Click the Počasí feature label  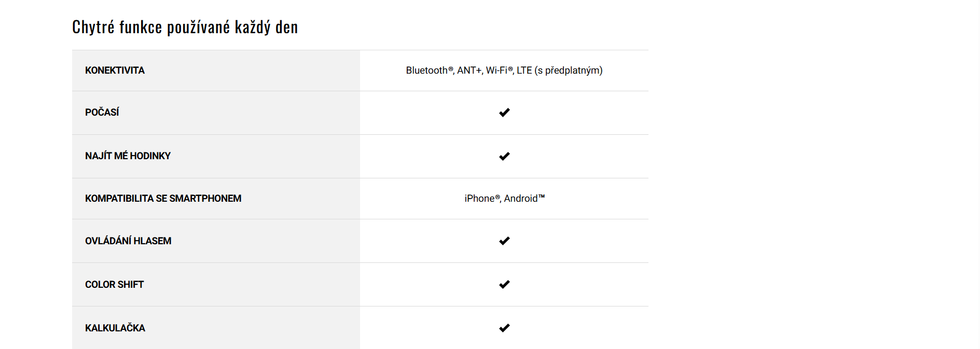(102, 113)
